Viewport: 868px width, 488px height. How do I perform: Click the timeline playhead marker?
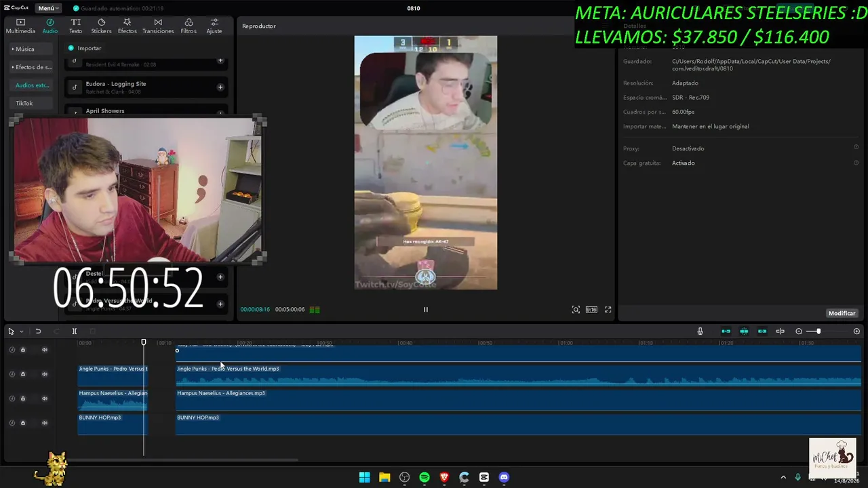(x=144, y=342)
